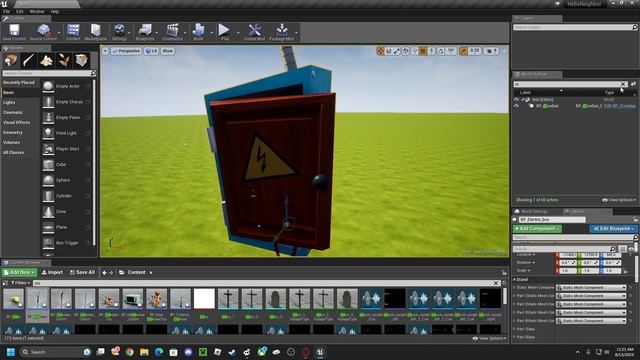This screenshot has width=640, height=360.
Task: Open the viewport options dropdown arrow
Action: [x=105, y=51]
